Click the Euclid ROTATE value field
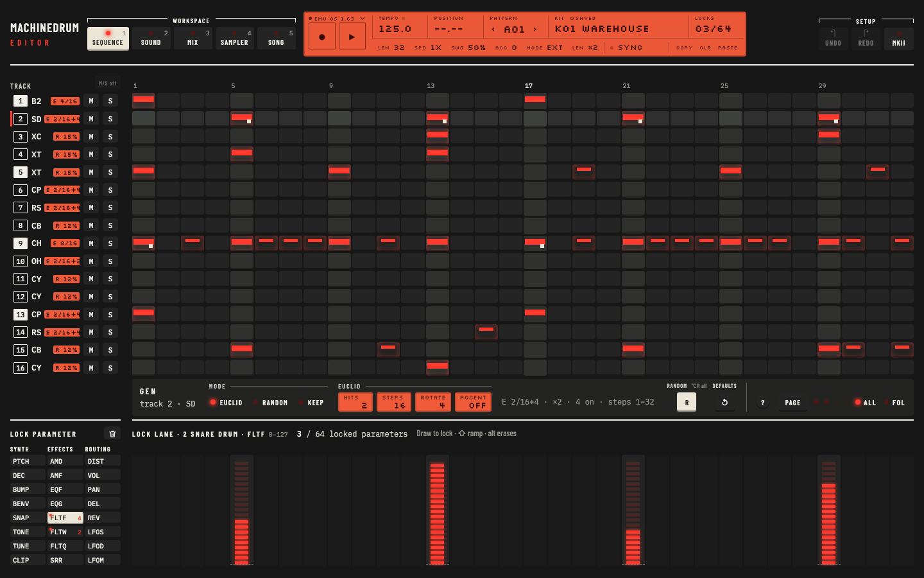Image resolution: width=924 pixels, height=578 pixels. [x=433, y=402]
